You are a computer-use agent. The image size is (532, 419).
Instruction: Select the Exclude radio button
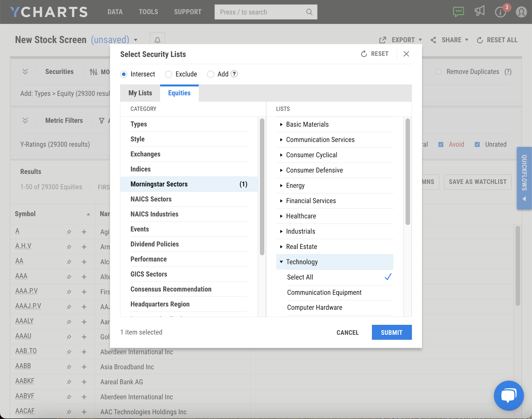tap(169, 74)
